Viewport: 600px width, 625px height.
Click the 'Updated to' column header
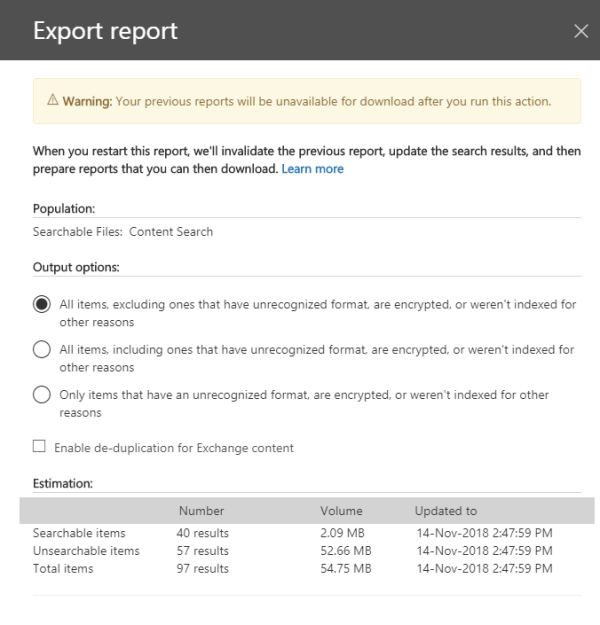(x=446, y=511)
